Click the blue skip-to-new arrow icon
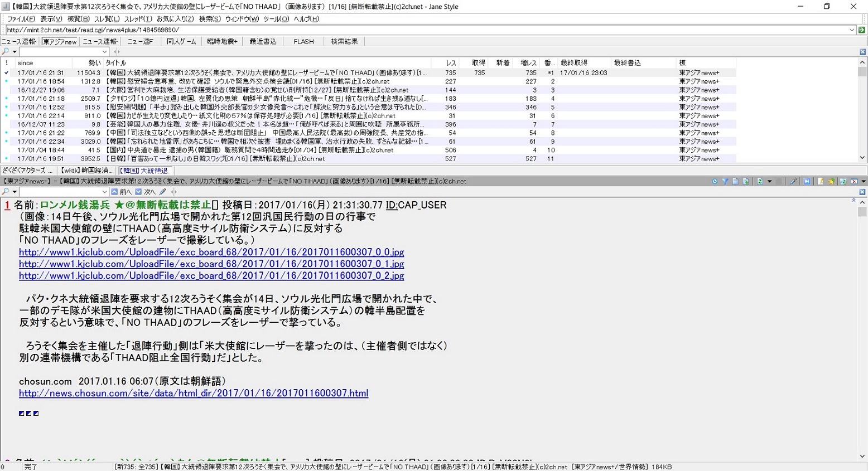868x471 pixels. tap(807, 181)
